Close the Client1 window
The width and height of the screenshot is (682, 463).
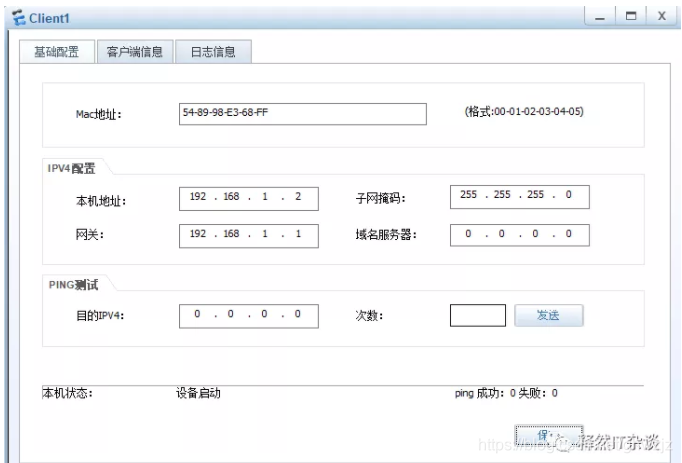[662, 17]
